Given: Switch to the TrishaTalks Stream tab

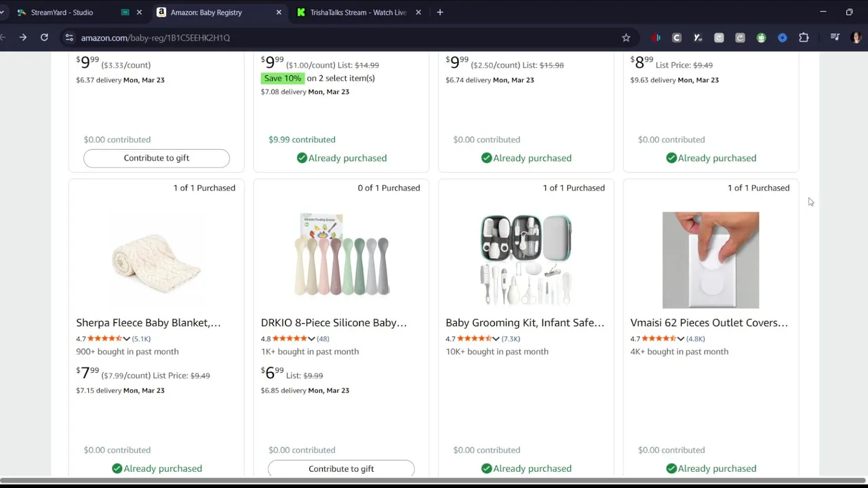Looking at the screenshot, I should 357,12.
